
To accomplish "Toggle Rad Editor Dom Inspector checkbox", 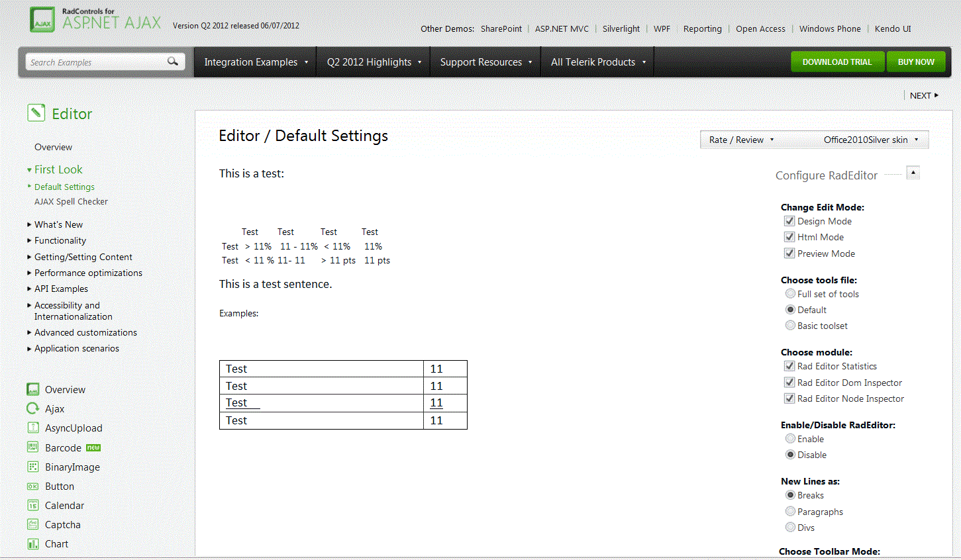I will click(789, 382).
